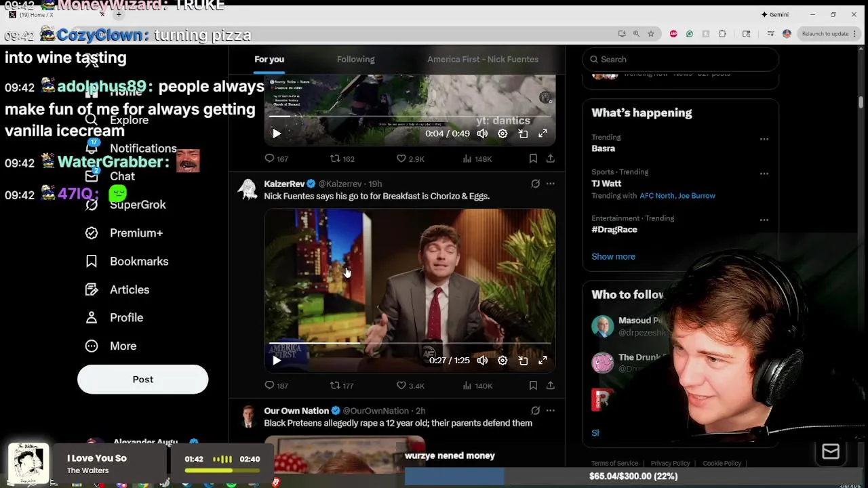Open the Profile sidebar icon

point(92,318)
